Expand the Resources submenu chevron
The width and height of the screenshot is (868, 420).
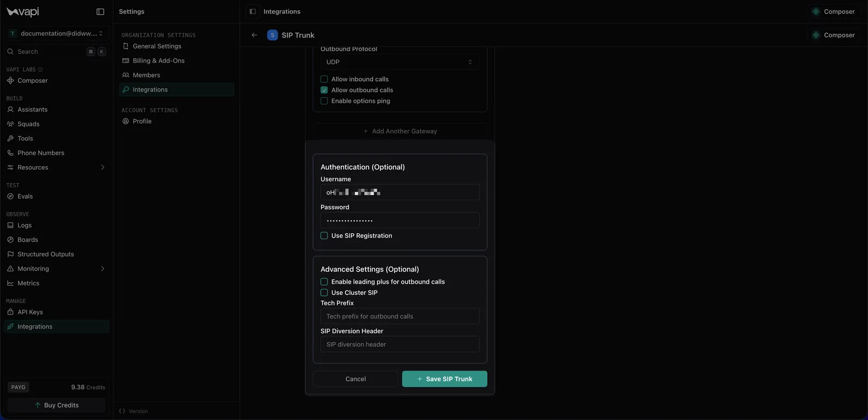tap(103, 167)
